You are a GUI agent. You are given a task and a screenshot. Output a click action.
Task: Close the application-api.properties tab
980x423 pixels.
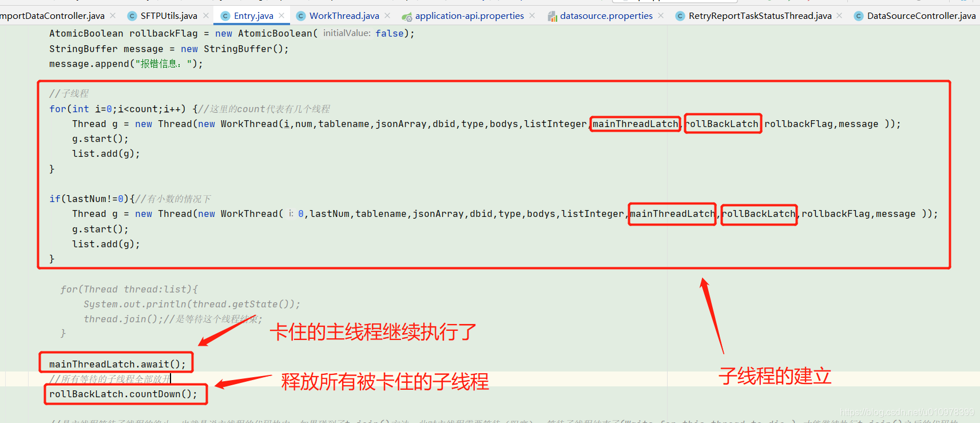click(x=532, y=16)
